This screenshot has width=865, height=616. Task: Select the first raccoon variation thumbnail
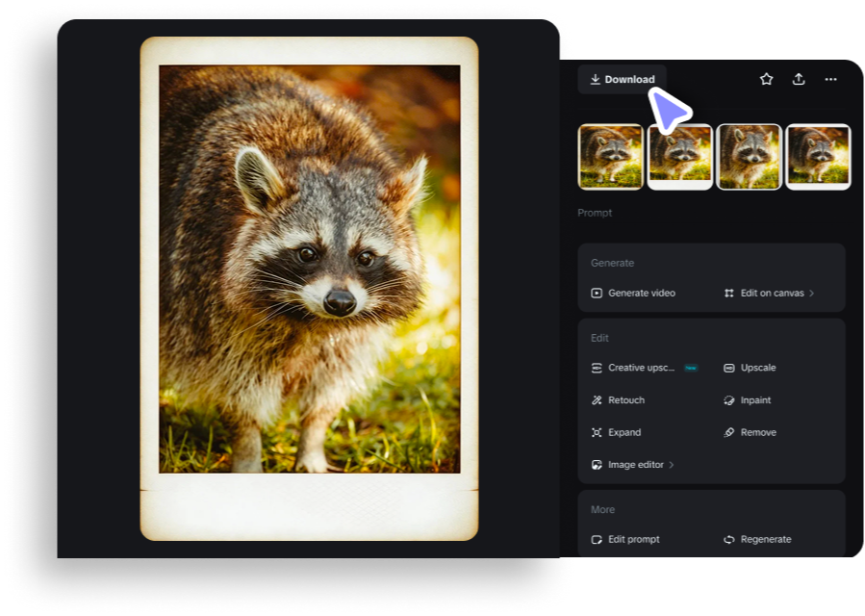(610, 156)
